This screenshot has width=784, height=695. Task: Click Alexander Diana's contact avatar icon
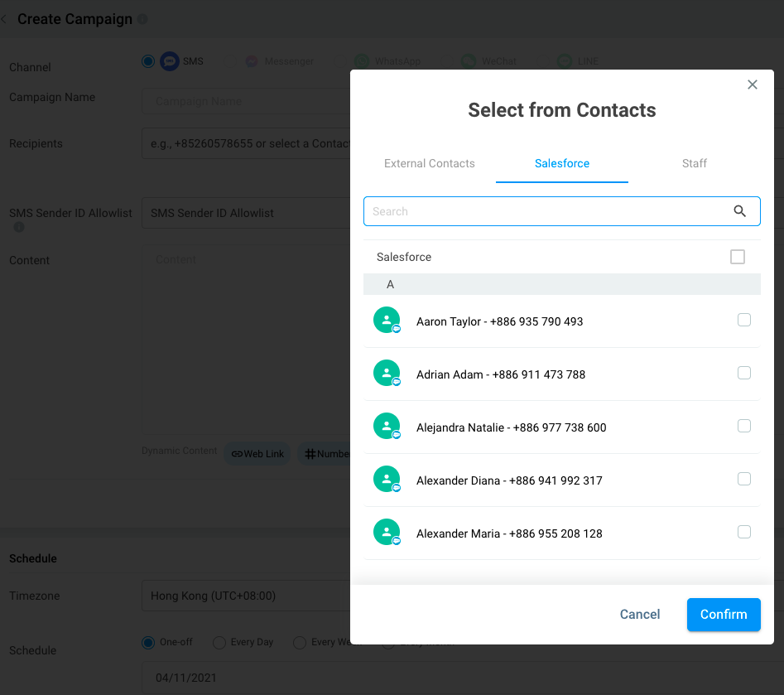pos(387,480)
